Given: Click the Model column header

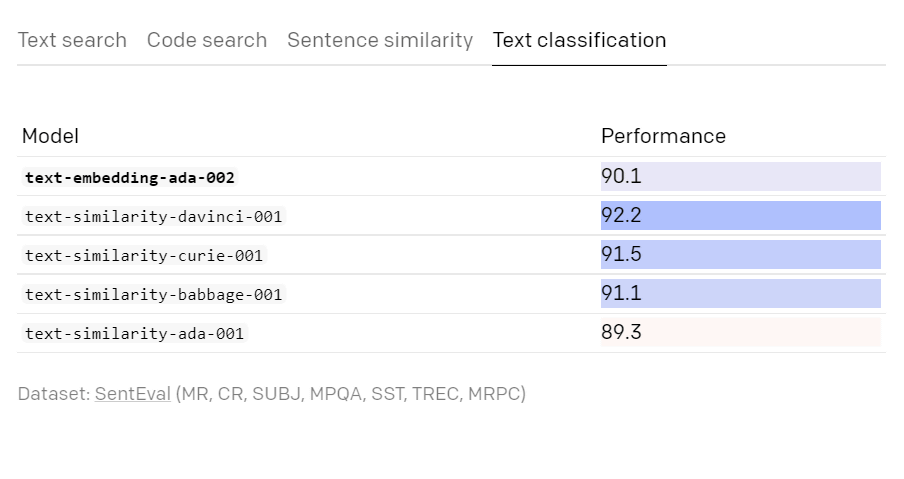Looking at the screenshot, I should [50, 136].
